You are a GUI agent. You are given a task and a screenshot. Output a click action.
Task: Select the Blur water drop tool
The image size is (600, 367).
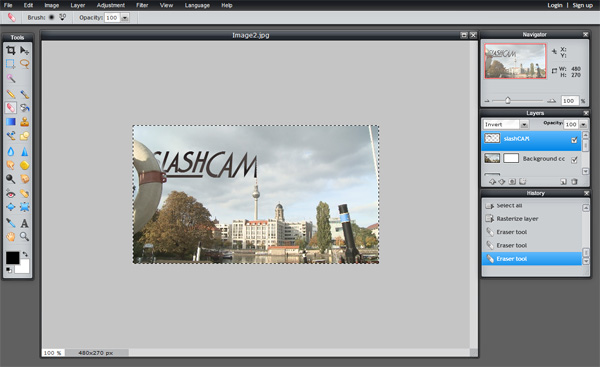click(x=11, y=152)
